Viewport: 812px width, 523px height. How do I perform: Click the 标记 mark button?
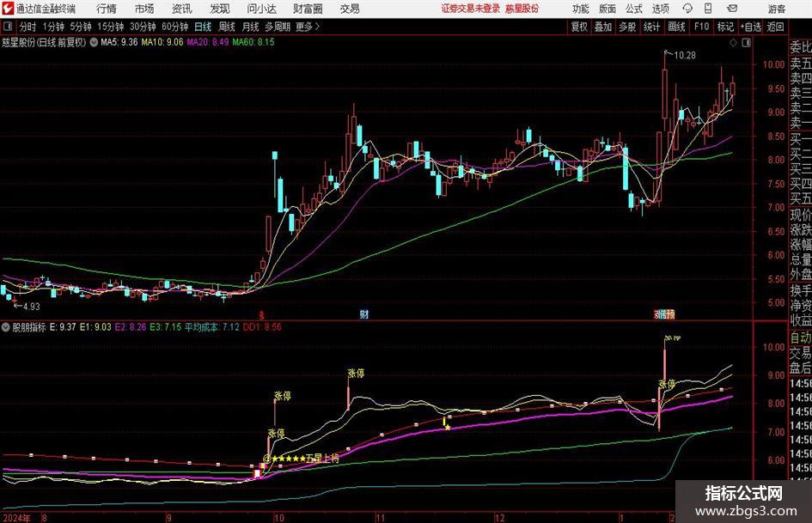point(725,27)
